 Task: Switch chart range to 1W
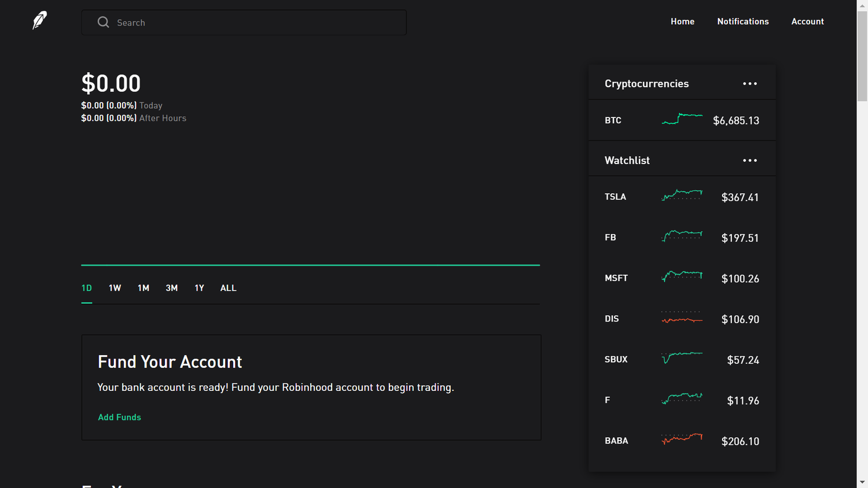coord(115,288)
